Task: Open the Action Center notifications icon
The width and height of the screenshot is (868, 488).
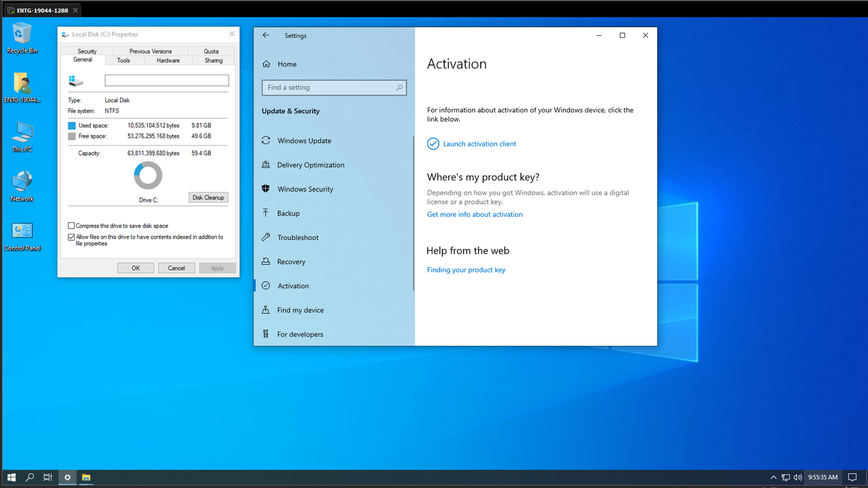Action: click(853, 477)
